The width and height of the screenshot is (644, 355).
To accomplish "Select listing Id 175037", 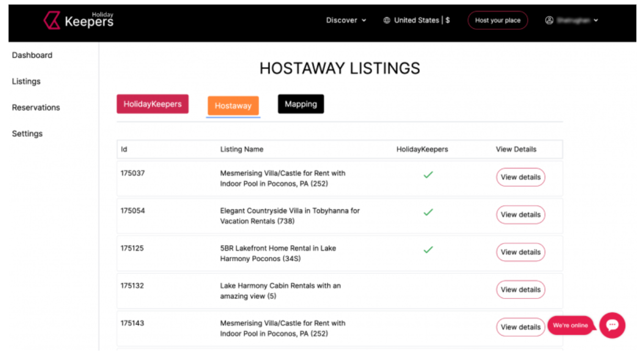I will [132, 173].
